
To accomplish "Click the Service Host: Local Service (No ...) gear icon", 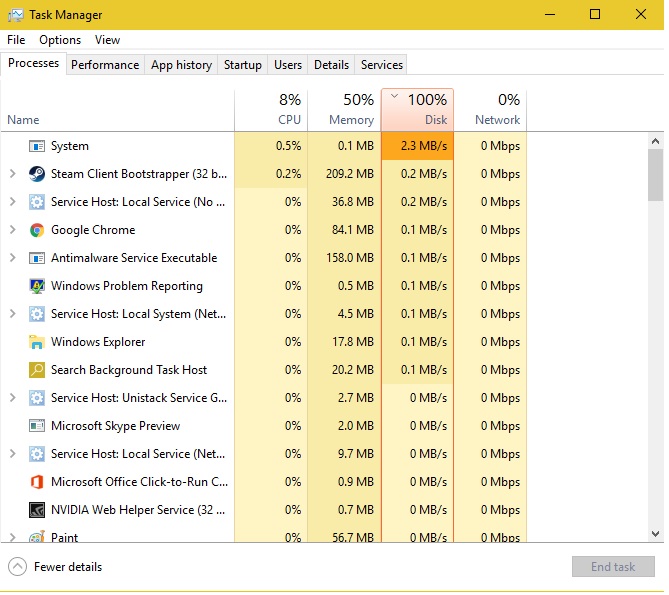I will pos(37,202).
